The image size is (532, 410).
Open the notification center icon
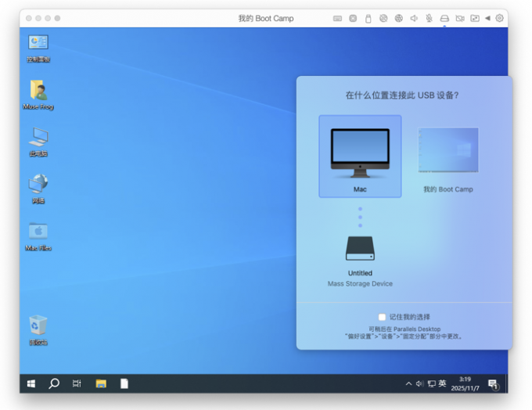pyautogui.click(x=493, y=384)
